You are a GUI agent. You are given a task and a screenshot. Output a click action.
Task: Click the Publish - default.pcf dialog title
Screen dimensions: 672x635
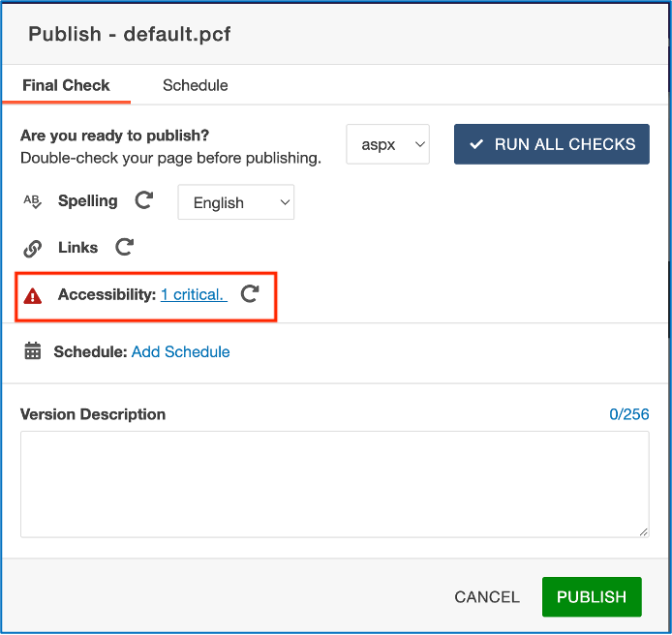129,35
